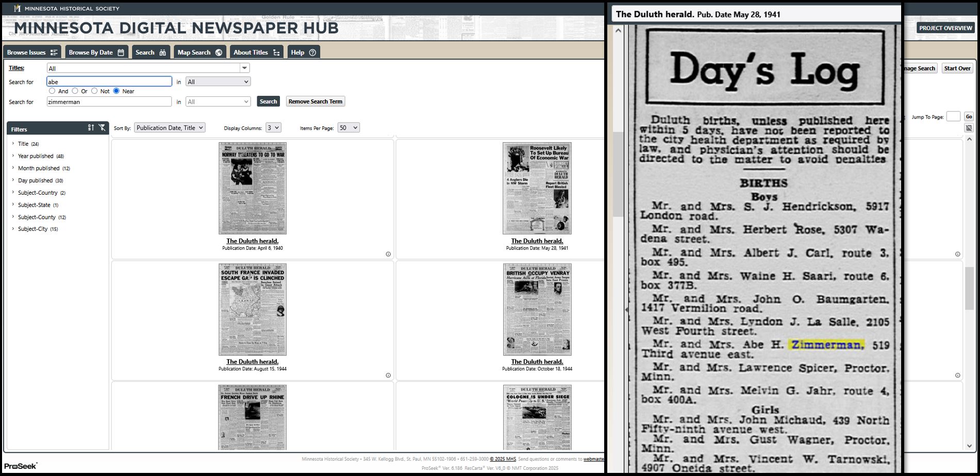Screen dimensions: 980x476
Task: Click info icon on April 6, 1940 result
Action: tap(388, 254)
